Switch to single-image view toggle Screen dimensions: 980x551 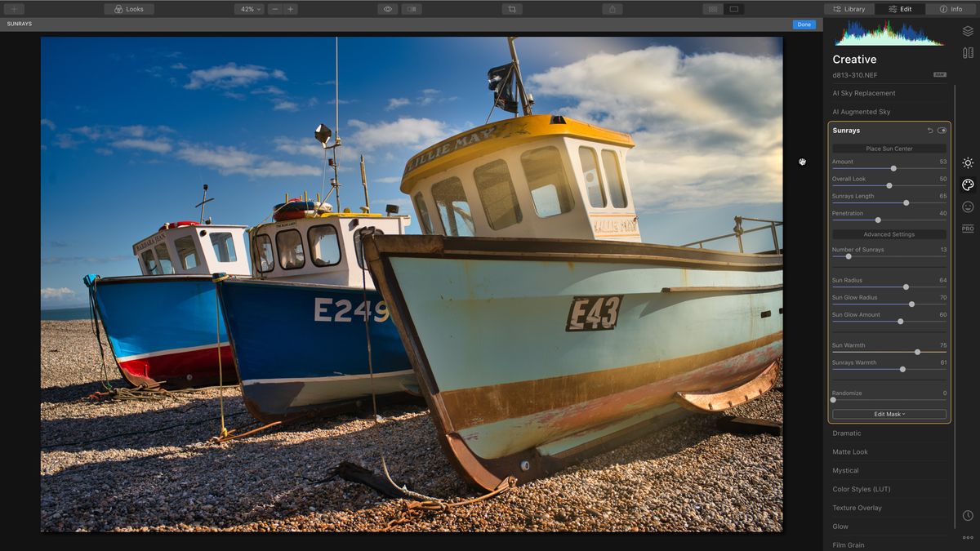733,8
